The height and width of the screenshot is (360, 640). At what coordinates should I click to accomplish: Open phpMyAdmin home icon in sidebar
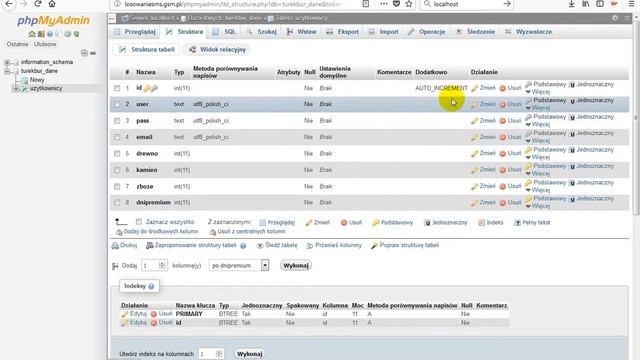tap(31, 34)
